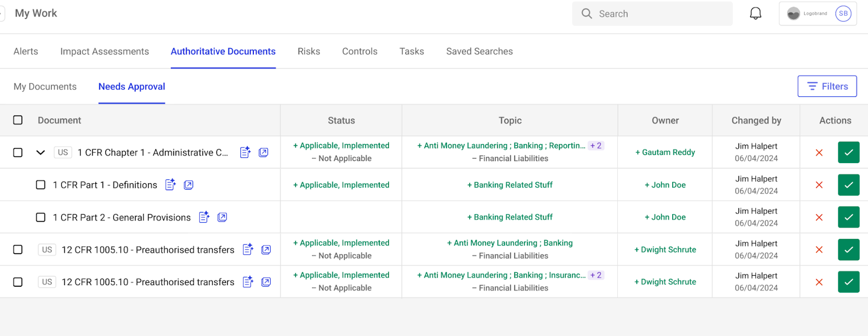Toggle the select-all checkbox in Document header

[x=18, y=120]
